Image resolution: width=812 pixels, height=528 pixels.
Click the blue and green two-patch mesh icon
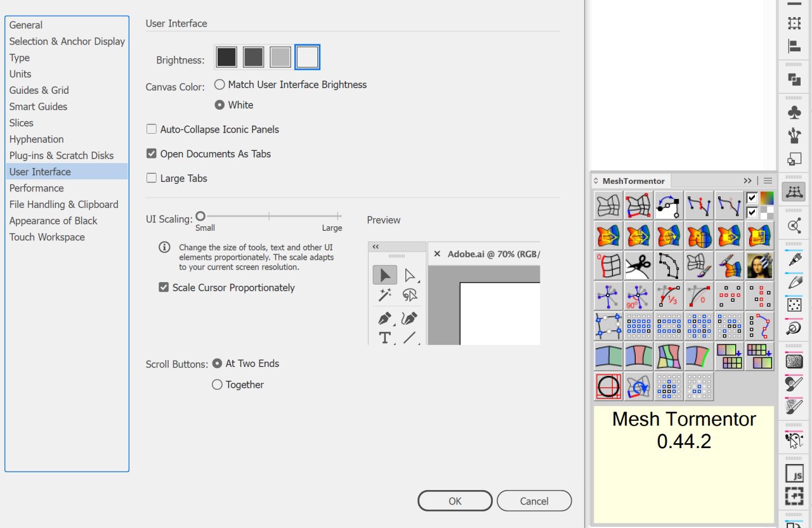(x=608, y=356)
